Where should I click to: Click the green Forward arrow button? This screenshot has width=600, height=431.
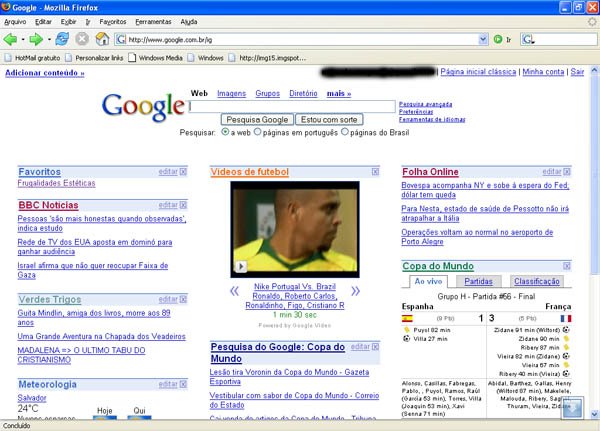pyautogui.click(x=36, y=39)
